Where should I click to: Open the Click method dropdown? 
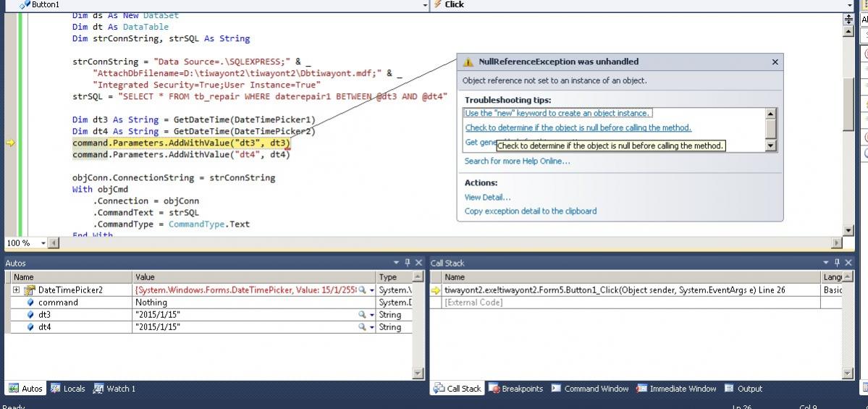[x=850, y=4]
